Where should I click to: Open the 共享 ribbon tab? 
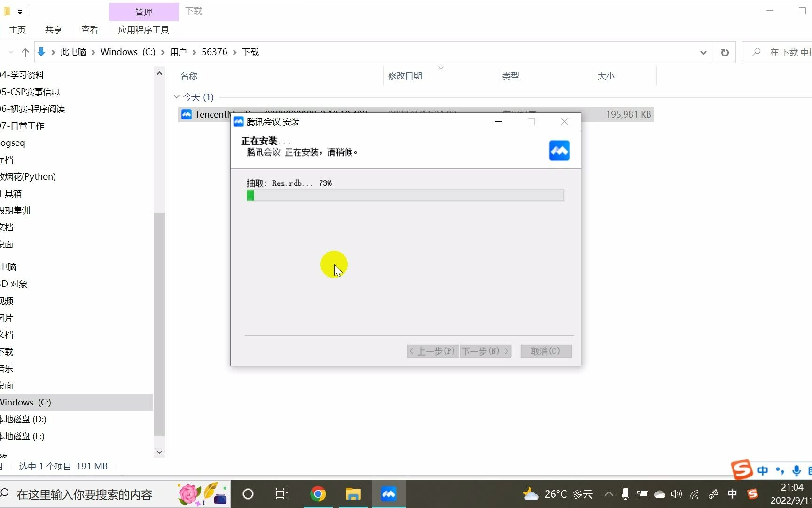point(54,30)
